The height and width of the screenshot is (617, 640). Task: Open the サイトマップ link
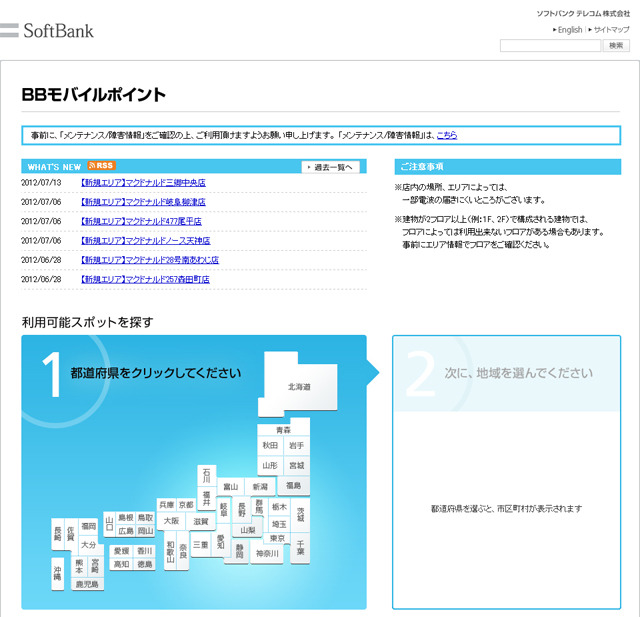610,29
